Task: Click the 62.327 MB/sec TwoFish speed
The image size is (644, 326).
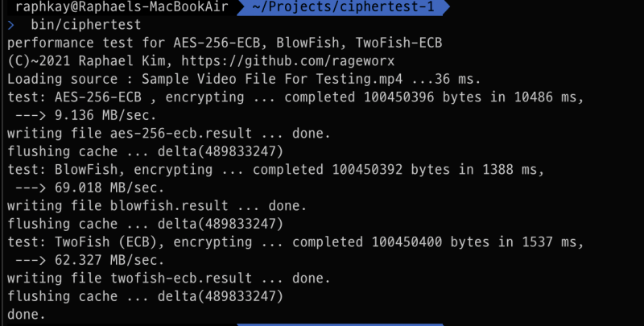Action: click(109, 260)
